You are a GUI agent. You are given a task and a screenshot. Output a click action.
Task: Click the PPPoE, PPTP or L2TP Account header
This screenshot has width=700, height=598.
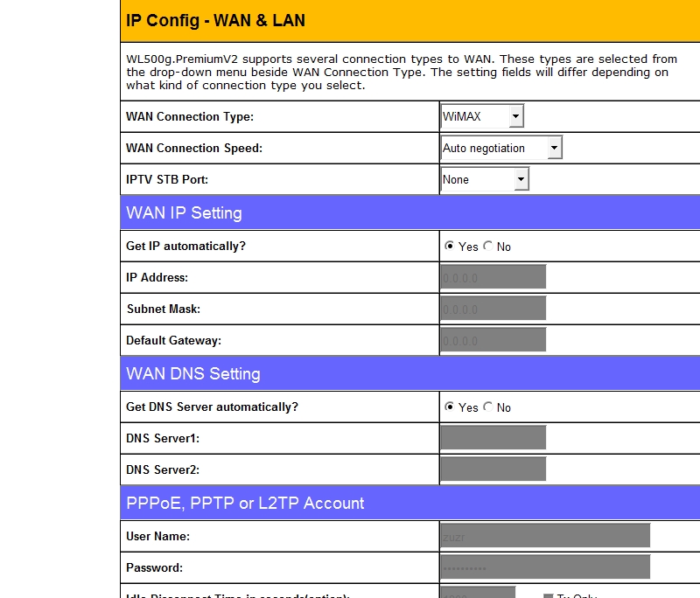point(245,504)
